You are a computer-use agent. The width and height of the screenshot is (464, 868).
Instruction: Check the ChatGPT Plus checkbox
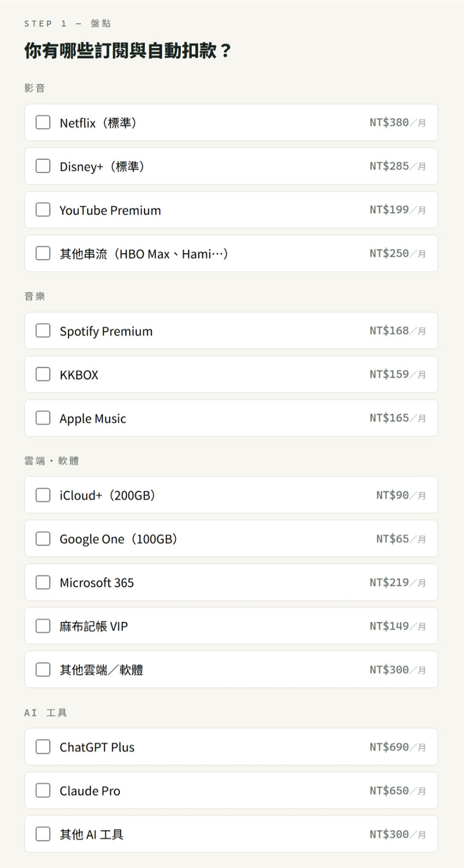[43, 747]
